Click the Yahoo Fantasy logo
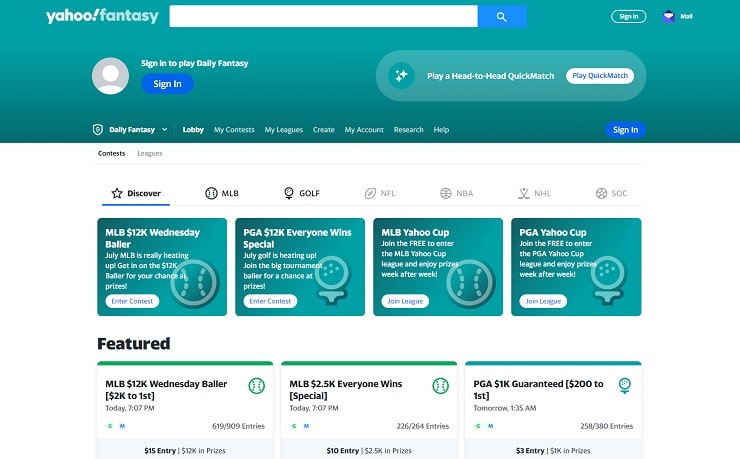Screen dimensions: 740x459 pyautogui.click(x=102, y=16)
